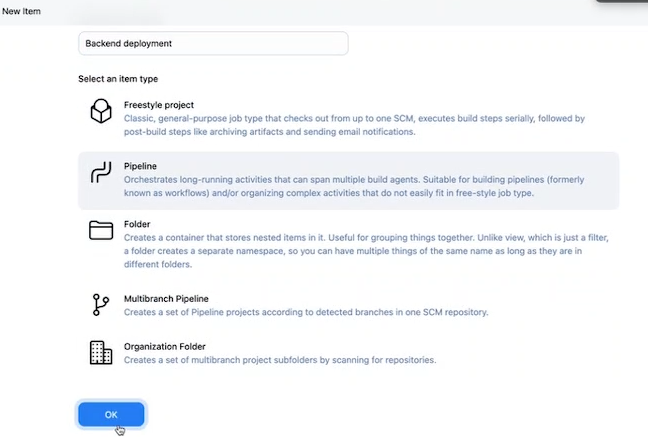The width and height of the screenshot is (648, 437).
Task: Select the Freestyle project title
Action: [159, 105]
